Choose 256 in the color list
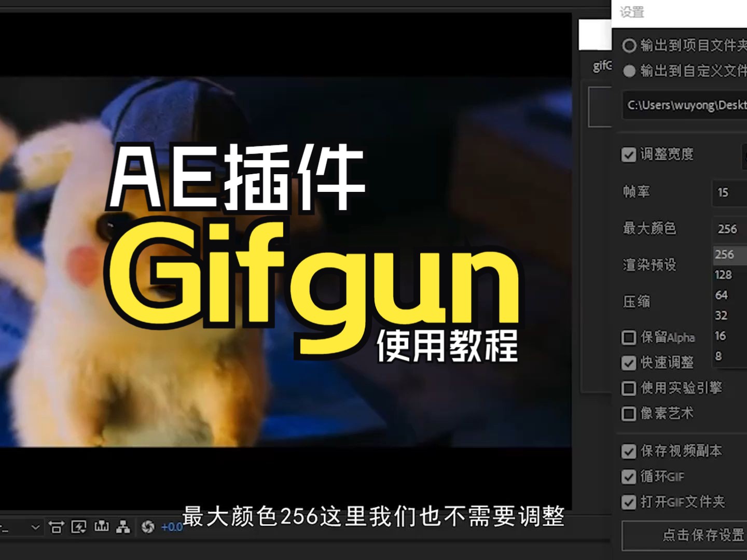Image resolution: width=747 pixels, height=560 pixels. (730, 255)
